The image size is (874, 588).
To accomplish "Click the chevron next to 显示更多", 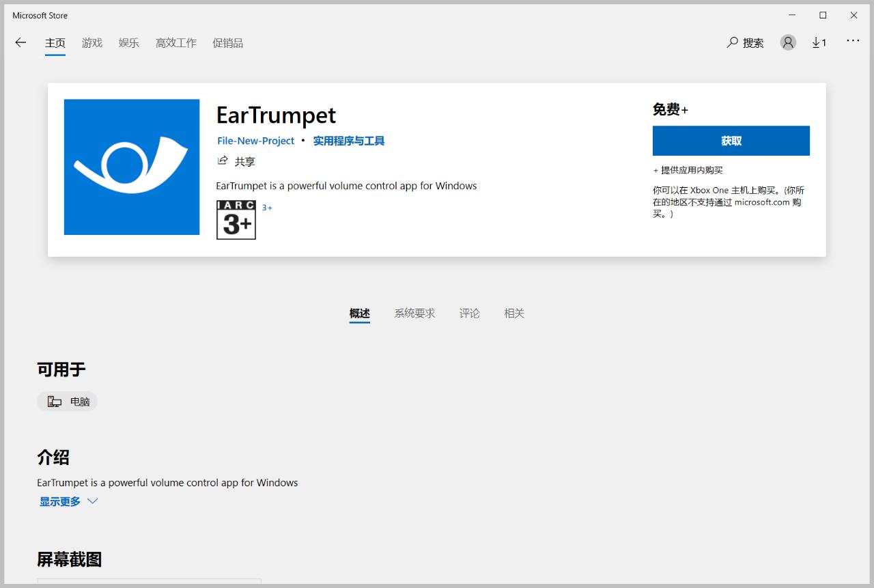I will 93,501.
